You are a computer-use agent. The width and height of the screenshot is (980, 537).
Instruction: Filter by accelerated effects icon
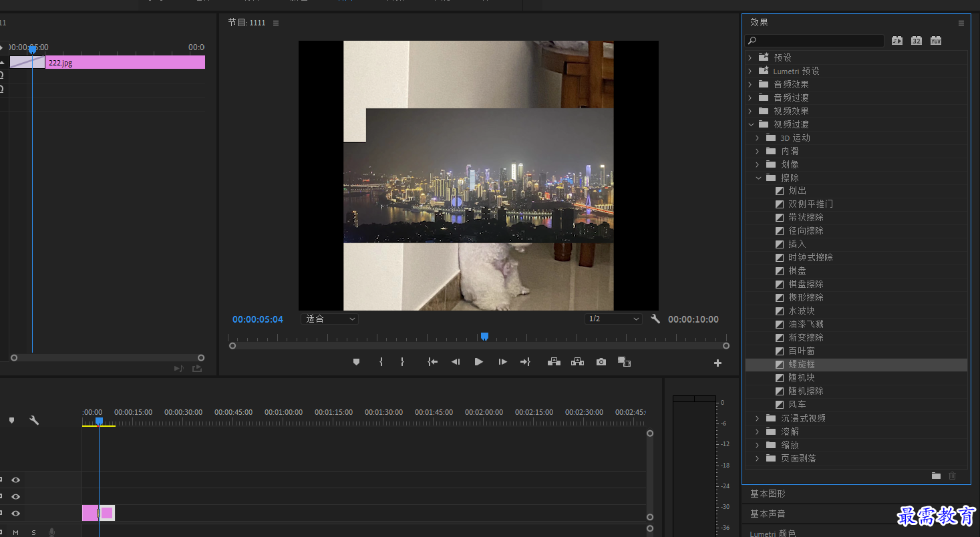tap(897, 41)
